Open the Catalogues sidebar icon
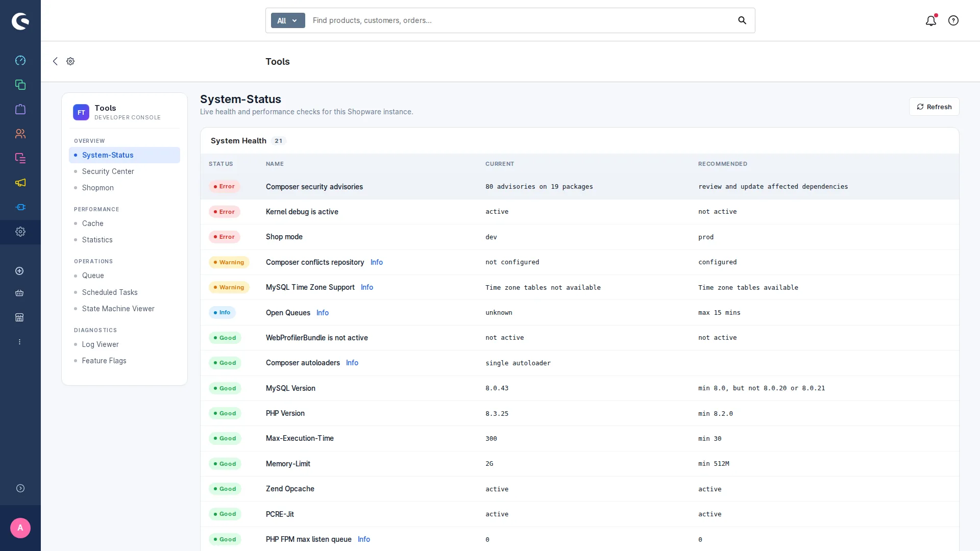Screen dimensions: 980x551 [20, 85]
